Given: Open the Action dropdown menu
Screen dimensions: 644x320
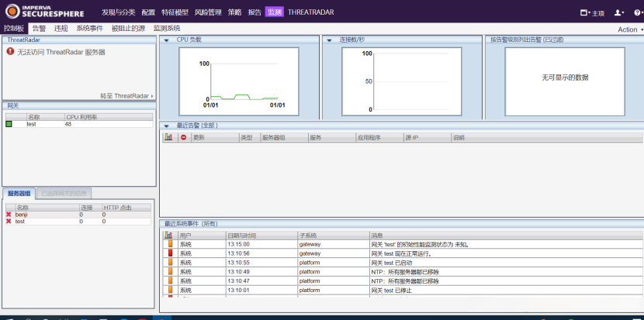Looking at the screenshot, I should point(629,29).
